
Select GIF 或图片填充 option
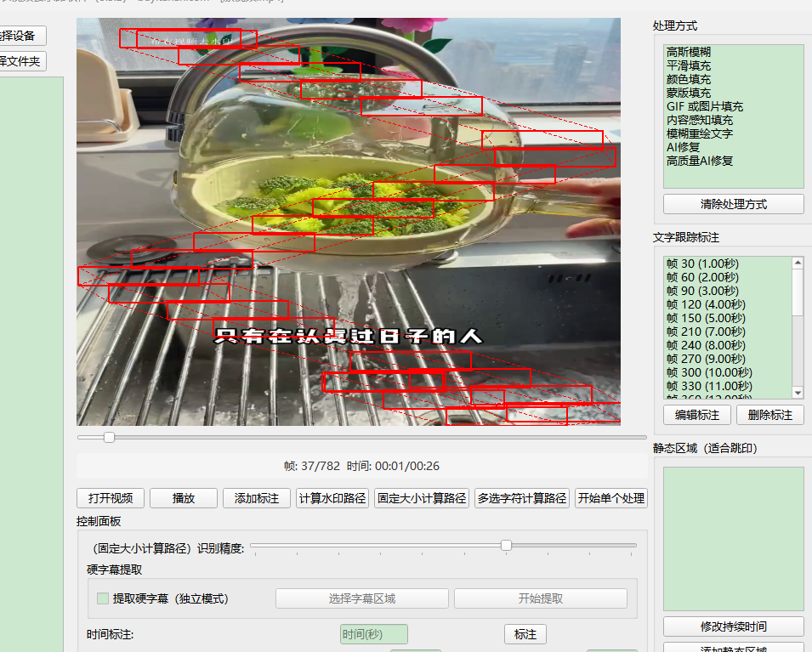pos(704,106)
